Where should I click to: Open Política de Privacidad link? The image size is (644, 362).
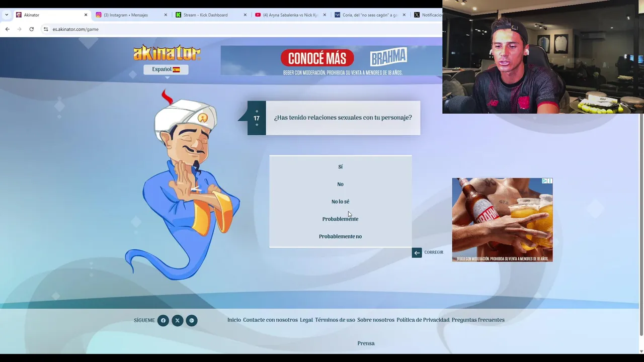point(423,320)
